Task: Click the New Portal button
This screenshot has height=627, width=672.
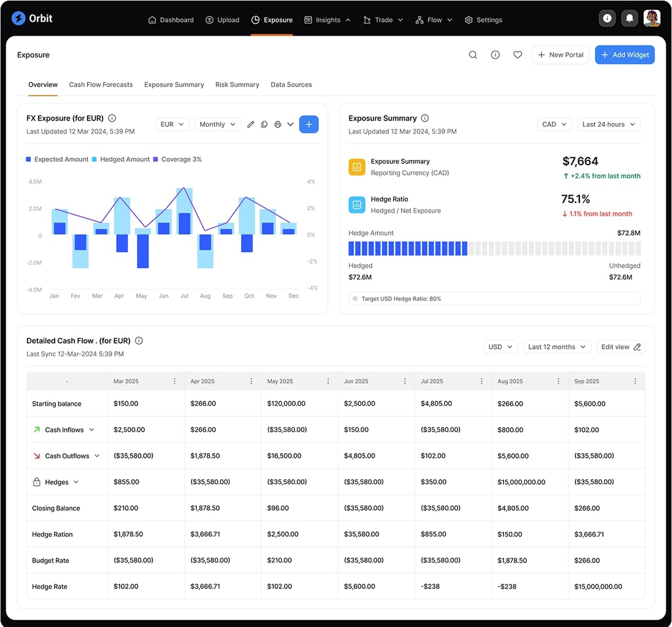Action: pos(560,55)
